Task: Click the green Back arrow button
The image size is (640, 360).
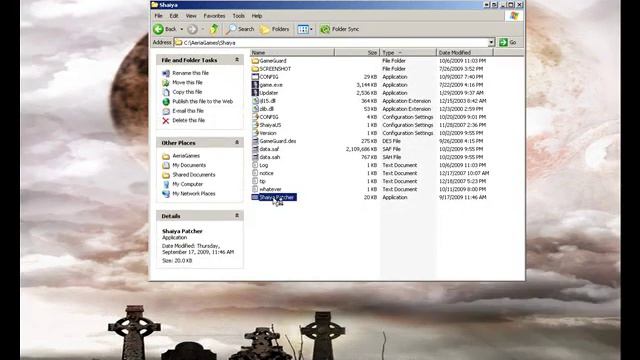Action: [159, 29]
